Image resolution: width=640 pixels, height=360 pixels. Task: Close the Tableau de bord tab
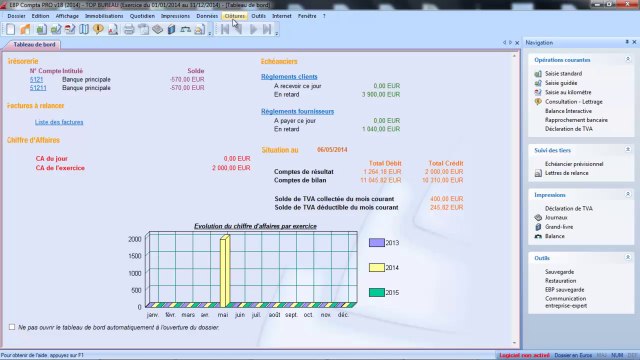pos(517,43)
